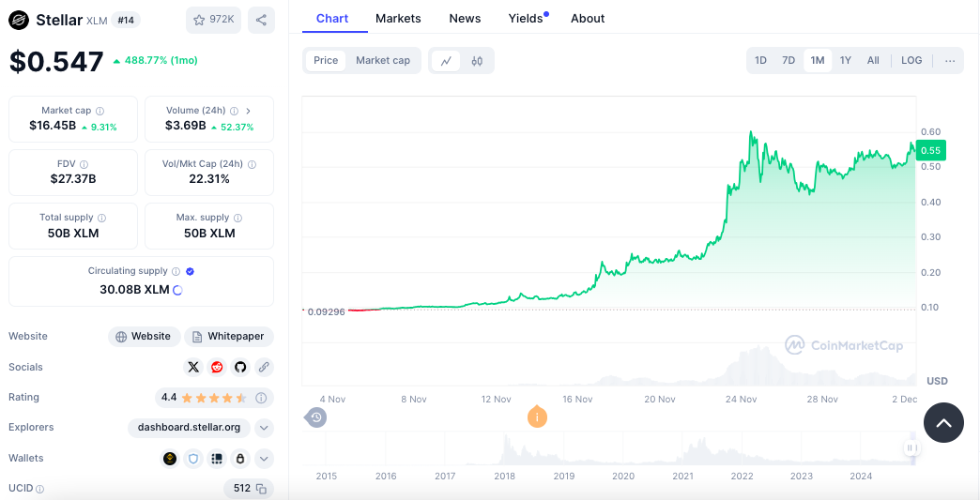Click the blue shield wallet icon
The width and height of the screenshot is (980, 500).
click(x=193, y=459)
